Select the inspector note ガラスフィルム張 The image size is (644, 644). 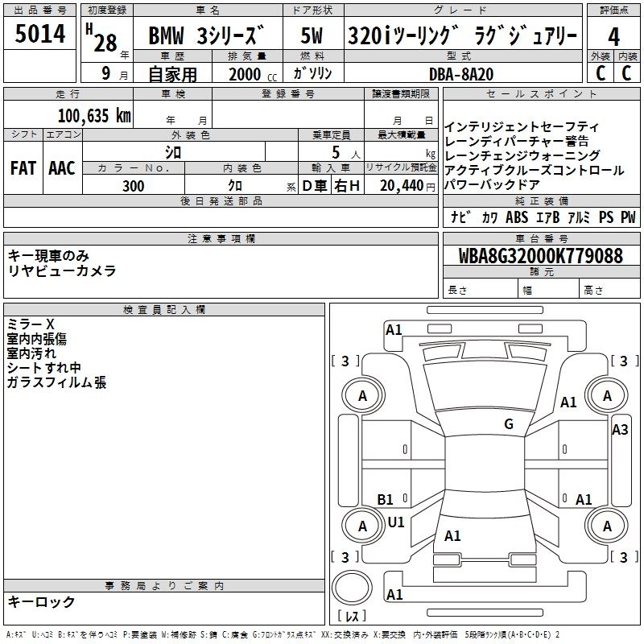pyautogui.click(x=56, y=382)
